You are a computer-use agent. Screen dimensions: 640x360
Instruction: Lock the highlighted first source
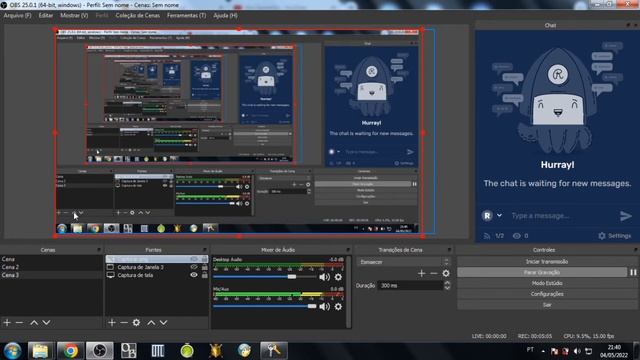(x=204, y=259)
